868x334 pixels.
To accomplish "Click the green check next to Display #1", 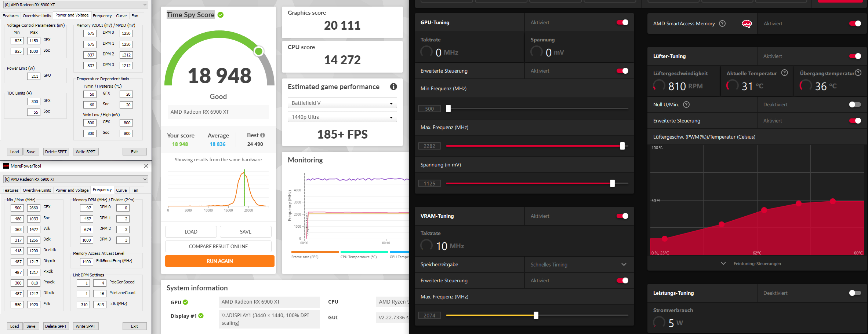I will (x=201, y=316).
